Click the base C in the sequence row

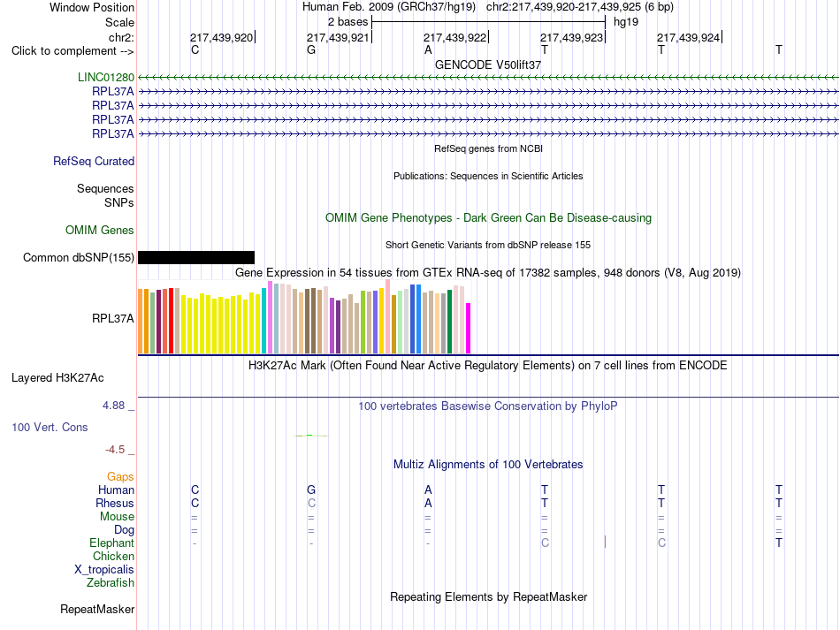195,49
